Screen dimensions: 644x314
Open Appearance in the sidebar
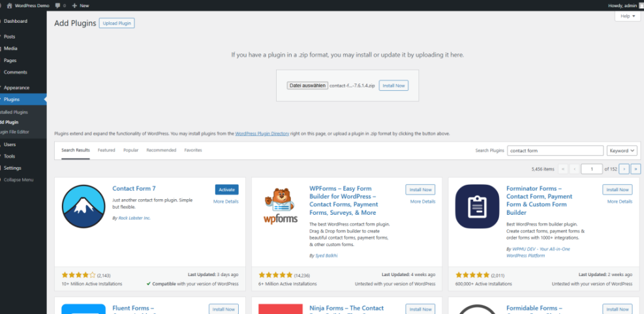23,88
